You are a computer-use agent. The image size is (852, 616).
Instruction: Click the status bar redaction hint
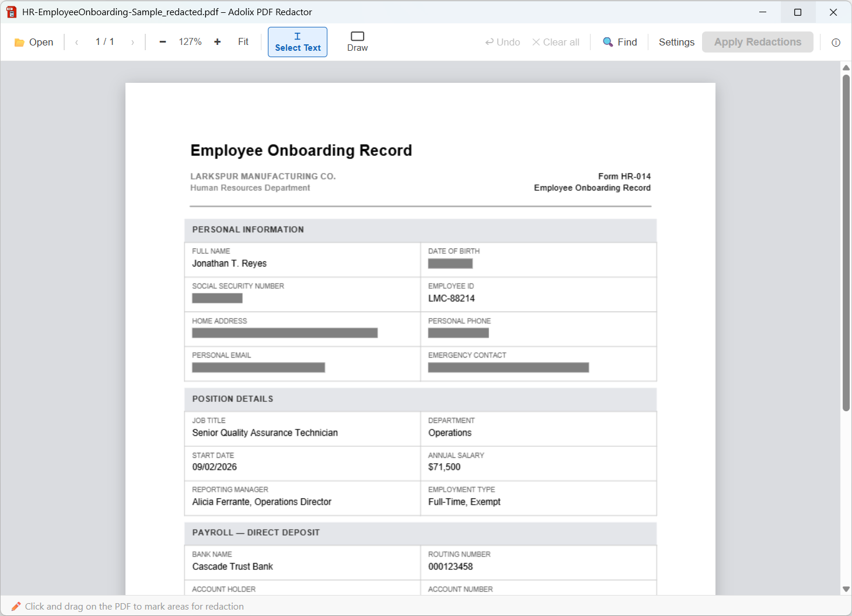tap(134, 607)
